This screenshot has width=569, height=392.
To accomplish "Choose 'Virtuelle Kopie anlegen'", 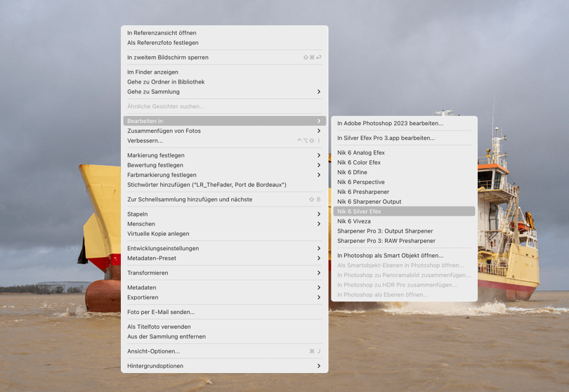I will [224, 233].
